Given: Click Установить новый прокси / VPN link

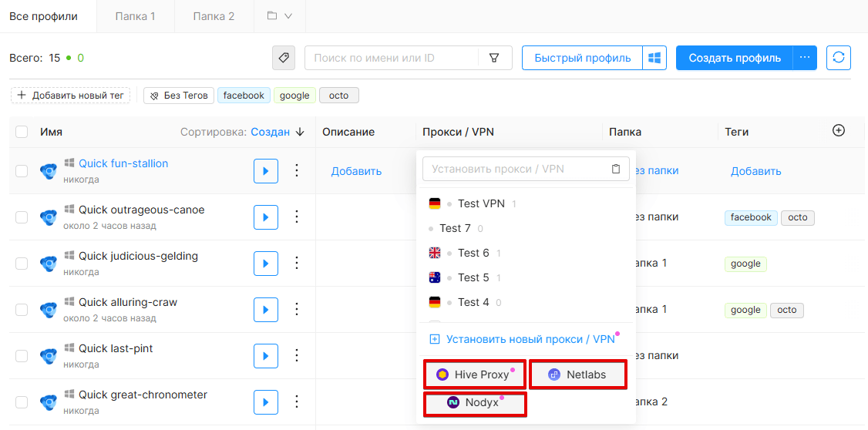Looking at the screenshot, I should (x=530, y=339).
